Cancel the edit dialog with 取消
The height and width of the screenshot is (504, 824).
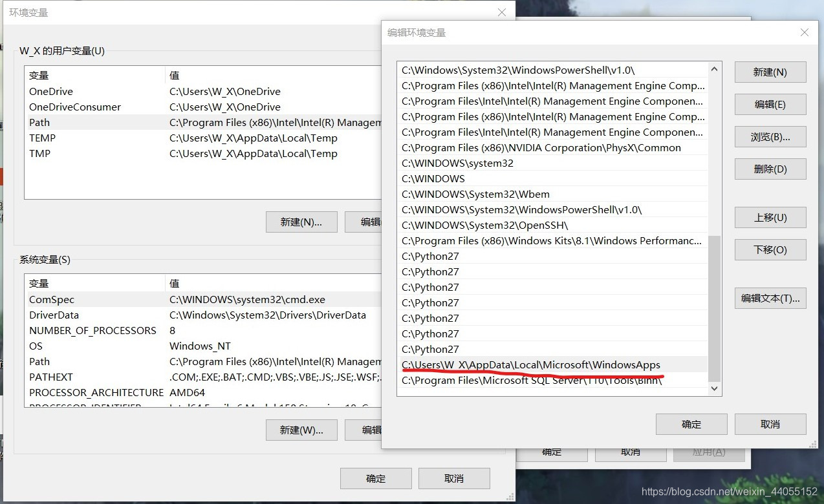tap(770, 424)
